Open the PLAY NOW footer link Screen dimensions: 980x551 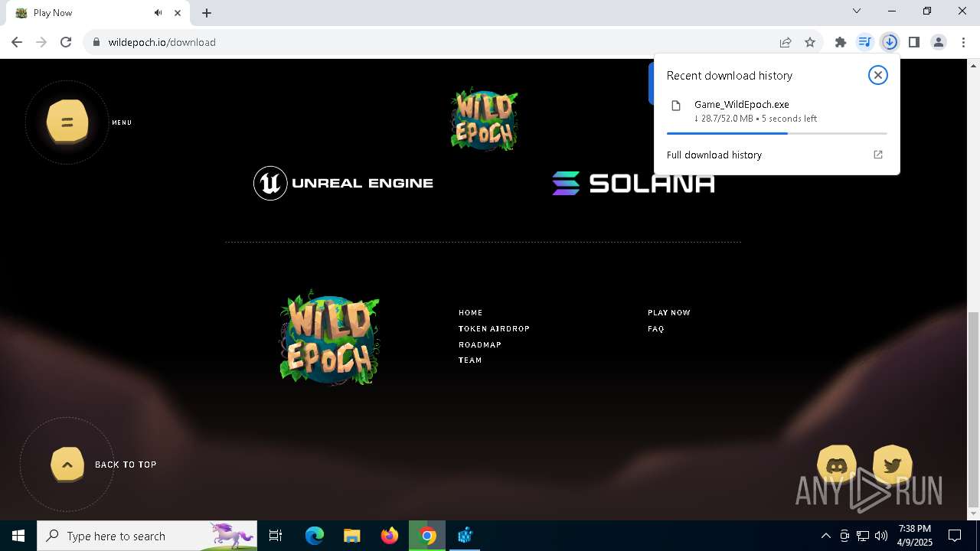click(669, 312)
